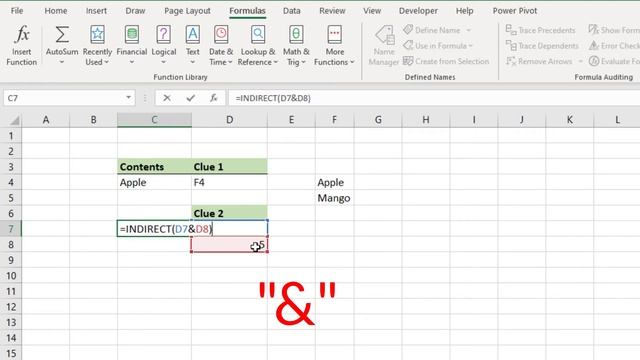Image resolution: width=640 pixels, height=360 pixels.
Task: Click Apple cell in column C
Action: click(154, 182)
